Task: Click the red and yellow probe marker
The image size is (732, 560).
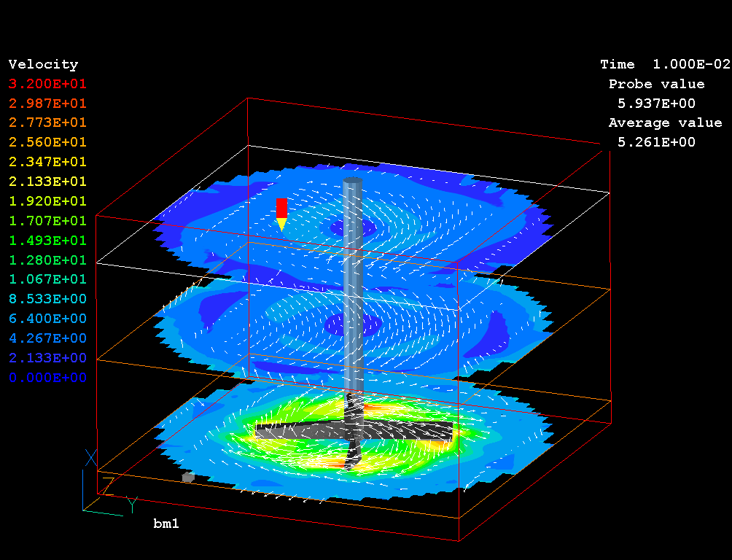Action: 281,213
